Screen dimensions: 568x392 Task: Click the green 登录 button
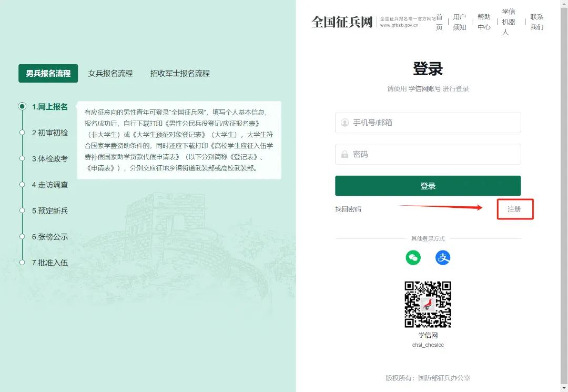tap(428, 186)
